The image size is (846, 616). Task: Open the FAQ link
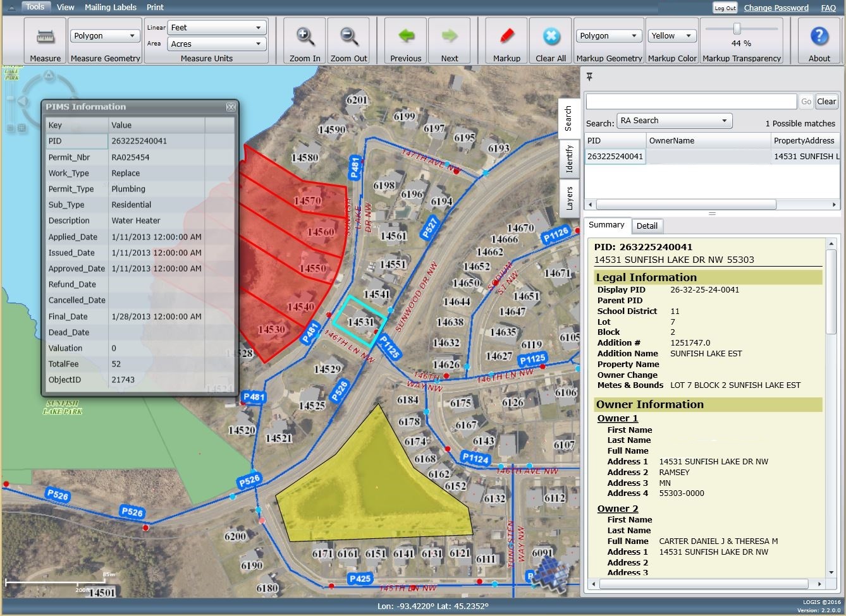(828, 8)
